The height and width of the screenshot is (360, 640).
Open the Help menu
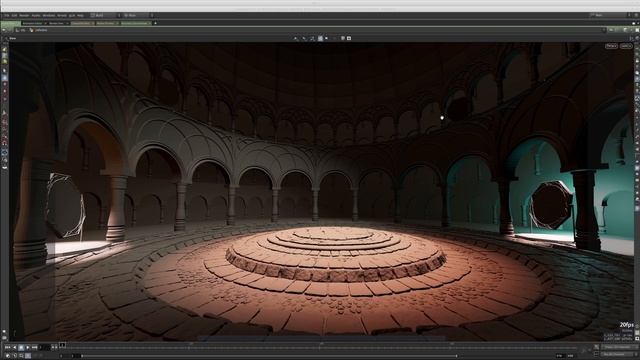click(x=80, y=16)
